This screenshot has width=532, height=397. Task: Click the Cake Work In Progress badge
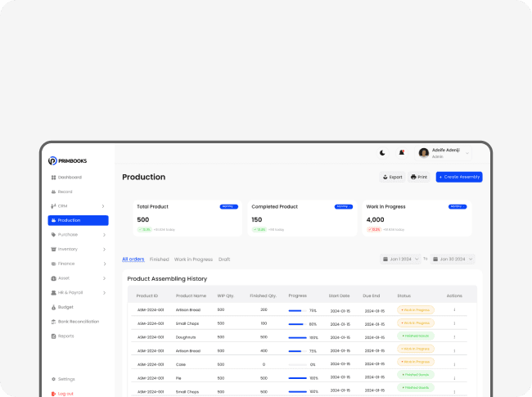pos(416,362)
